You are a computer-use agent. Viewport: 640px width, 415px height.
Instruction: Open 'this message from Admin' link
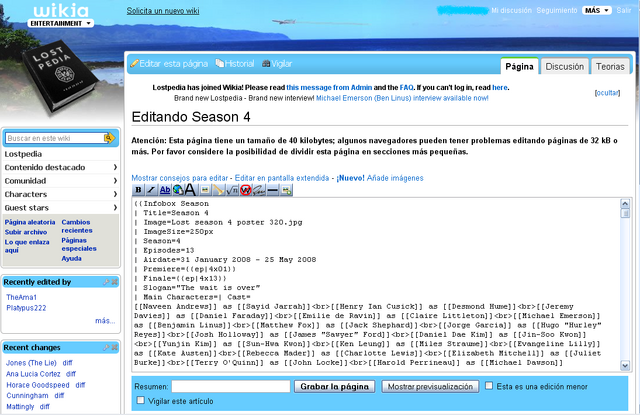(329, 87)
